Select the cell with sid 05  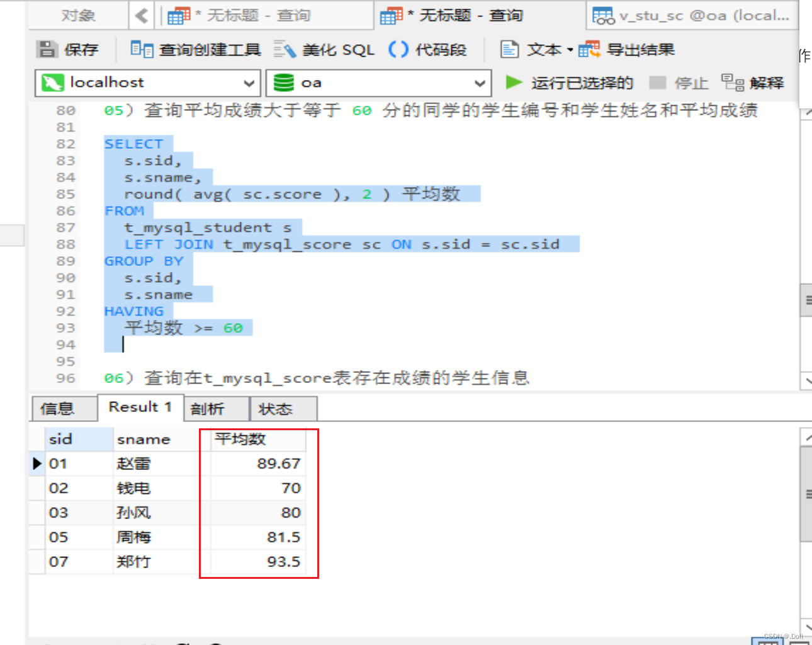[79, 537]
